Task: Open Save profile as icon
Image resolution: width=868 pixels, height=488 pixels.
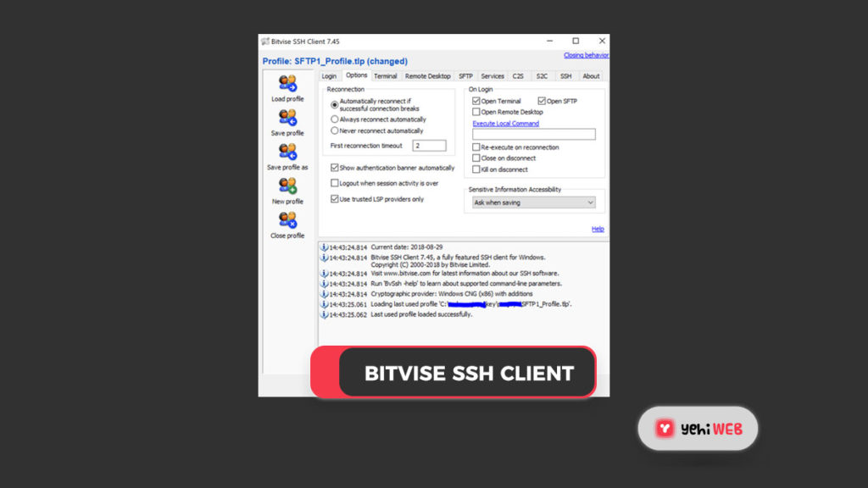Action: pyautogui.click(x=287, y=152)
